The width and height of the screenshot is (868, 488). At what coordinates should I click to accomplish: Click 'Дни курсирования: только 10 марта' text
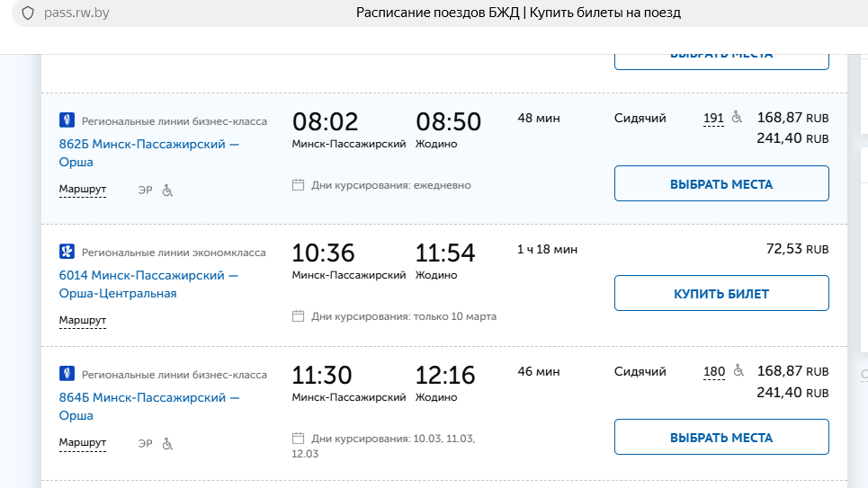coord(404,316)
